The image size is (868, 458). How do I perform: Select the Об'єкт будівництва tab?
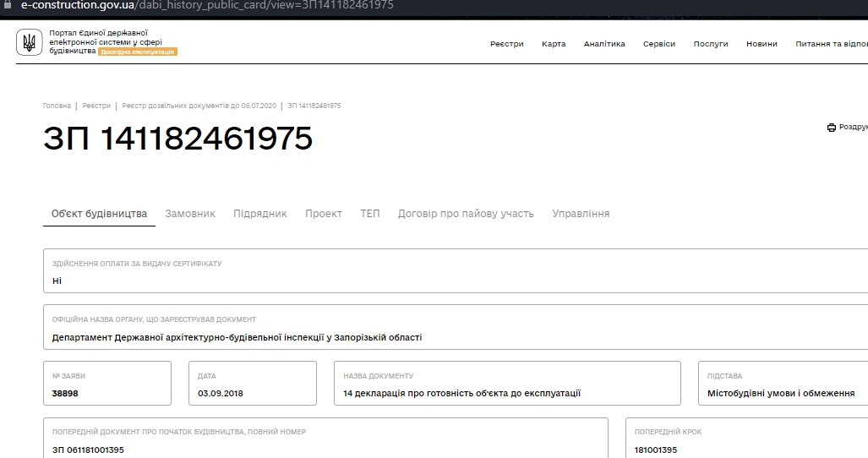coord(99,214)
